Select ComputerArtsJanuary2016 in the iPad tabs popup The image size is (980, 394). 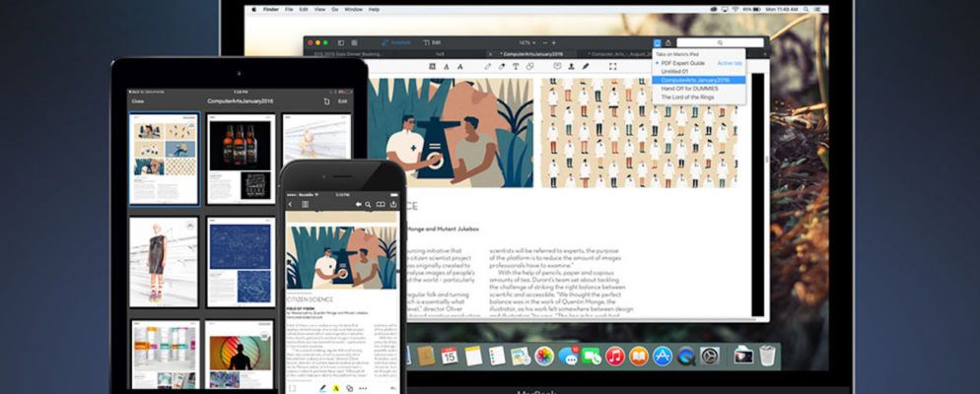[699, 80]
